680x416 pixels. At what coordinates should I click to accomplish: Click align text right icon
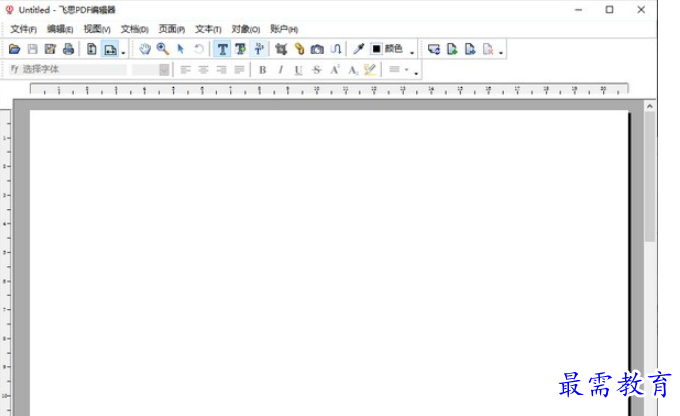point(222,69)
